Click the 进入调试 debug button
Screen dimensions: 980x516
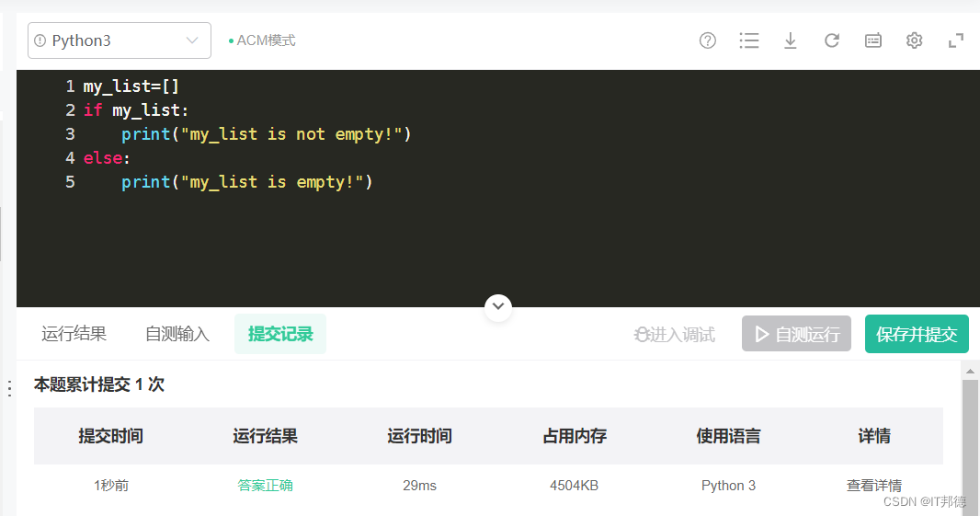675,335
